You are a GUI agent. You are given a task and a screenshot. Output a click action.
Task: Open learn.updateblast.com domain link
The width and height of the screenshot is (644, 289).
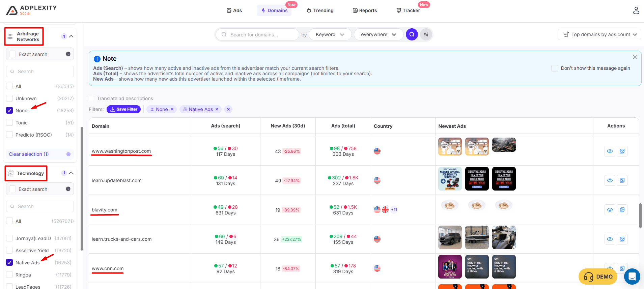(117, 180)
